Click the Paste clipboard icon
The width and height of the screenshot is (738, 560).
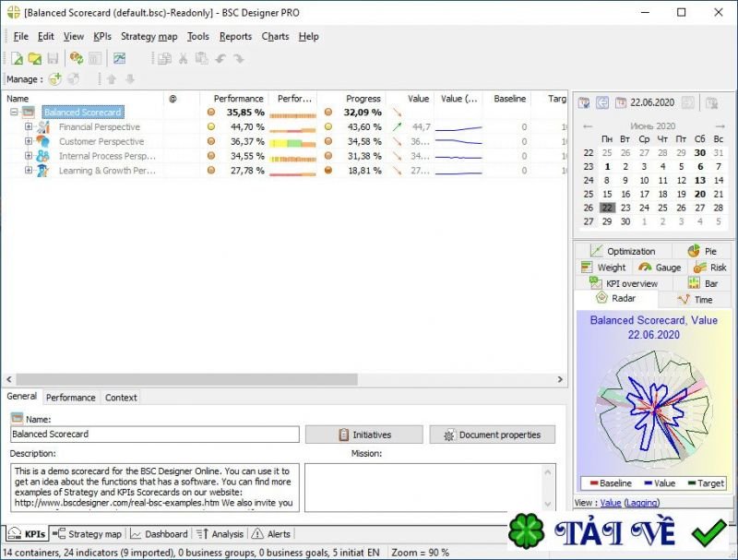pos(201,58)
